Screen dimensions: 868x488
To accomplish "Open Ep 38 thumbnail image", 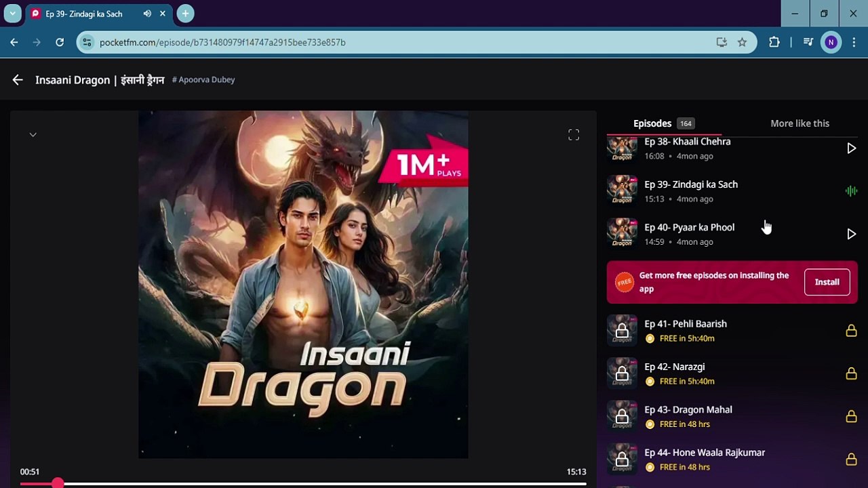I will pos(622,148).
